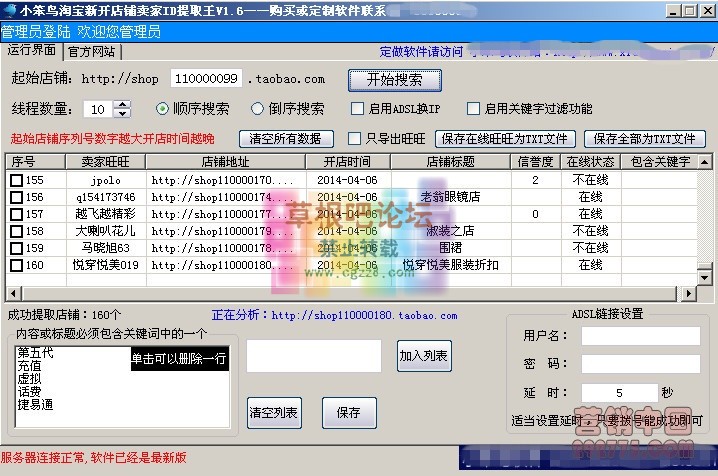Focus the ADSL 用户名 field
This screenshot has height=476, width=718.
tap(641, 335)
